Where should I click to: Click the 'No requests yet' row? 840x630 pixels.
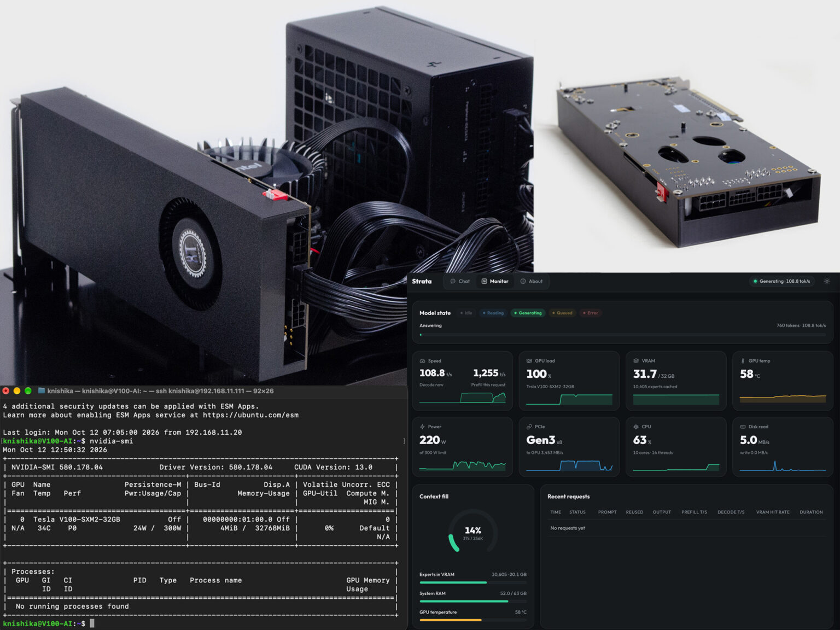tap(687, 528)
